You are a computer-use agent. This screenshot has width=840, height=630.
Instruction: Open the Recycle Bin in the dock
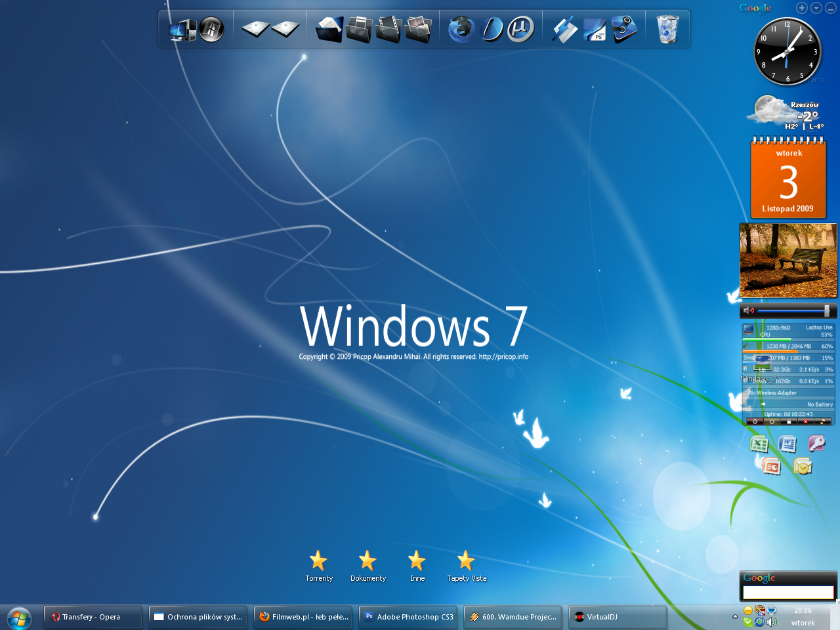667,30
